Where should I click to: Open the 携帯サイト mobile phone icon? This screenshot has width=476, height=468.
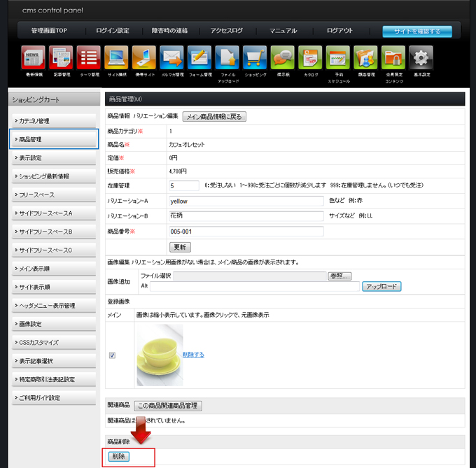click(x=144, y=57)
